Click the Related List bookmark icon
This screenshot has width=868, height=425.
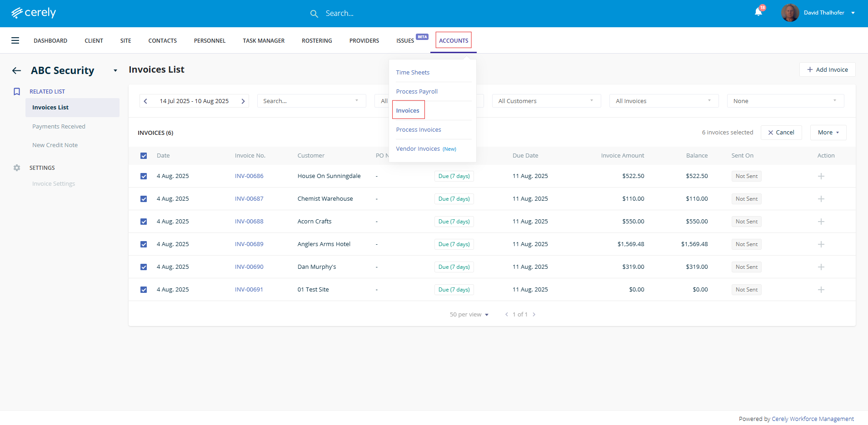[x=17, y=92]
